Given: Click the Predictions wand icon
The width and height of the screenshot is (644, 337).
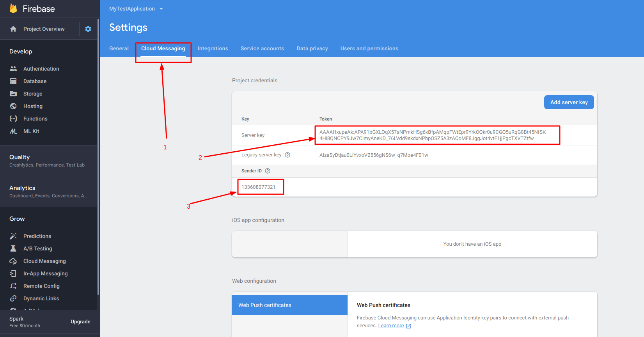Looking at the screenshot, I should [13, 236].
